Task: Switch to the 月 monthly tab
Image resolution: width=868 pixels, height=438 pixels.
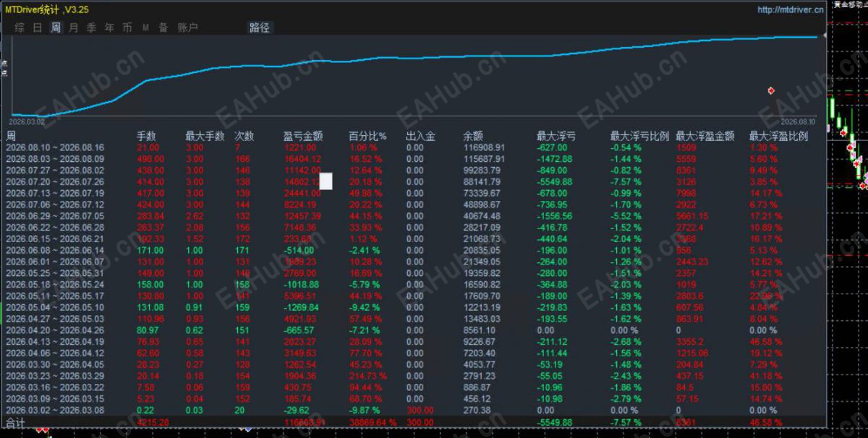Action: point(73,27)
